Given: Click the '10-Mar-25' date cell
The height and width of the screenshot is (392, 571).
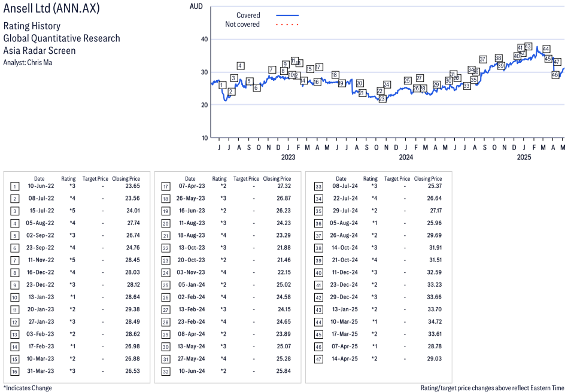Looking at the screenshot, I should 344,322.
